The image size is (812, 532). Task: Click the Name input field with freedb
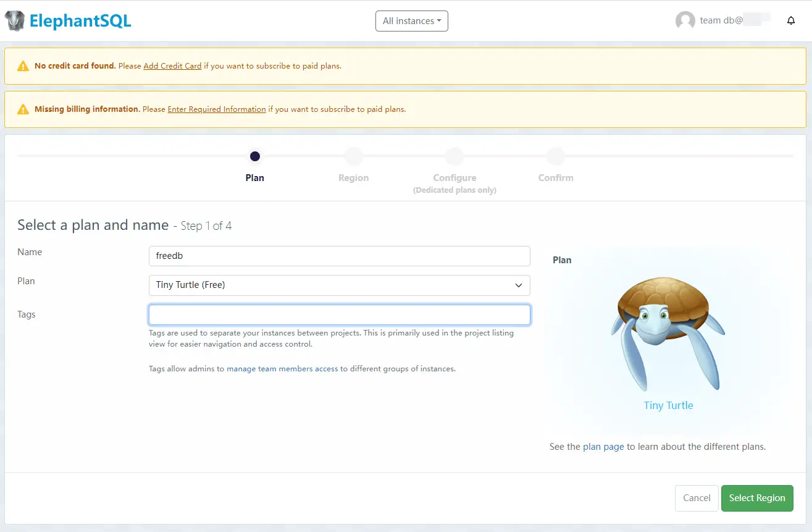(340, 256)
